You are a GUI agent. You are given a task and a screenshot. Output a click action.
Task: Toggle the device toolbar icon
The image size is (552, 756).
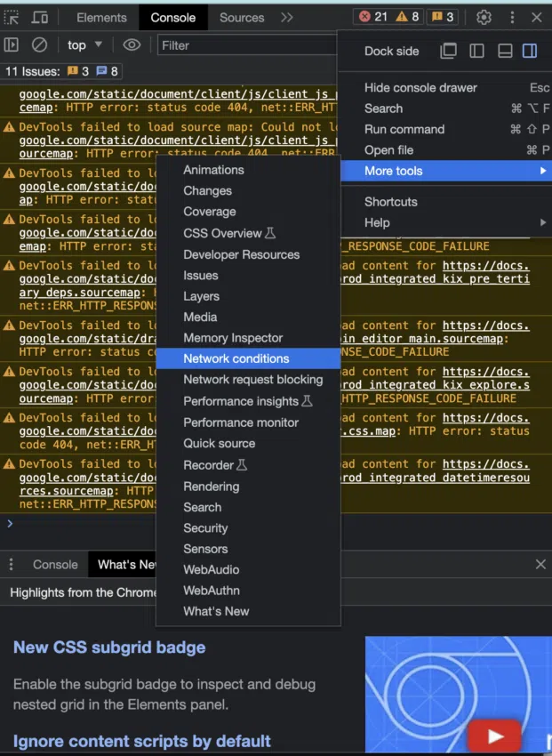click(x=40, y=17)
